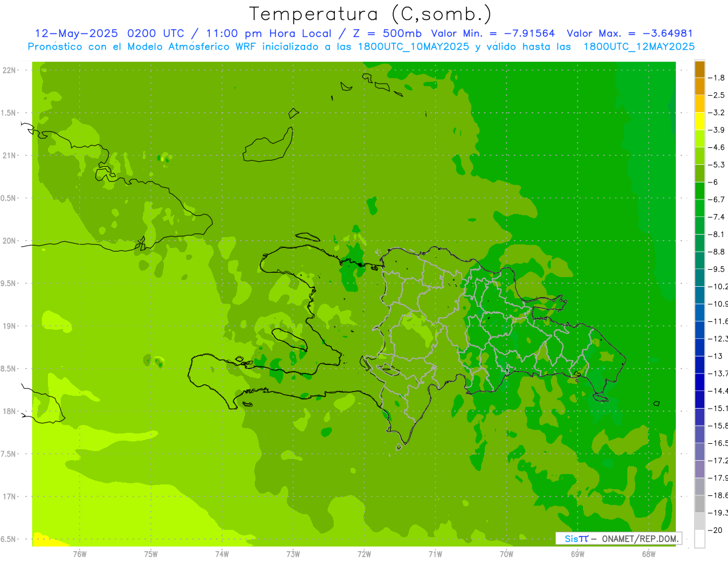
Task: Click the '-4.6' color bar label
Action: (718, 147)
